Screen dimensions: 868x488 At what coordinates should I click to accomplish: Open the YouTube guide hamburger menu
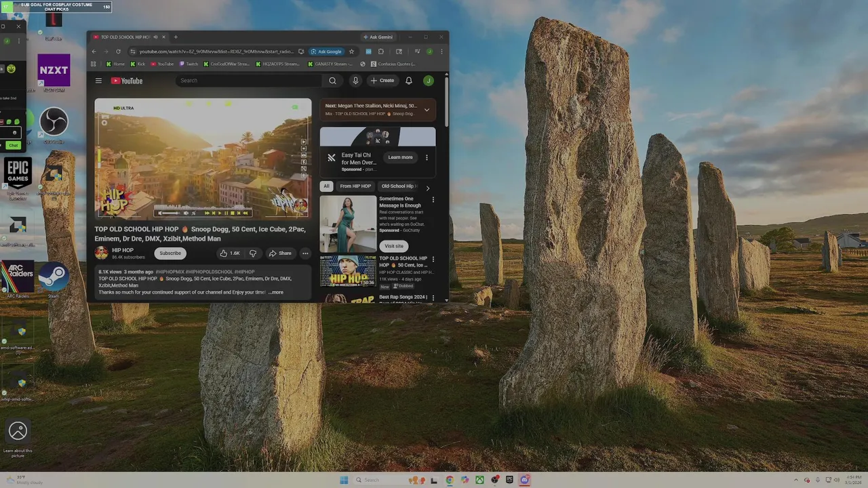(98, 81)
